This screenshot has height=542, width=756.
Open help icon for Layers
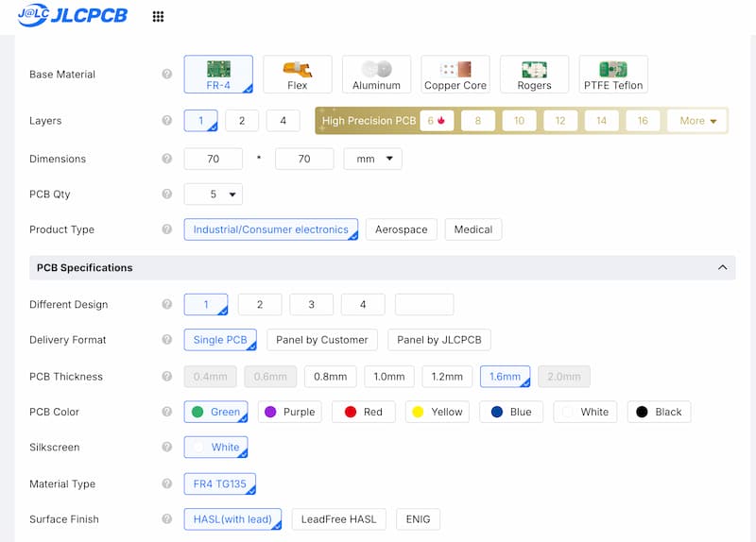point(167,121)
